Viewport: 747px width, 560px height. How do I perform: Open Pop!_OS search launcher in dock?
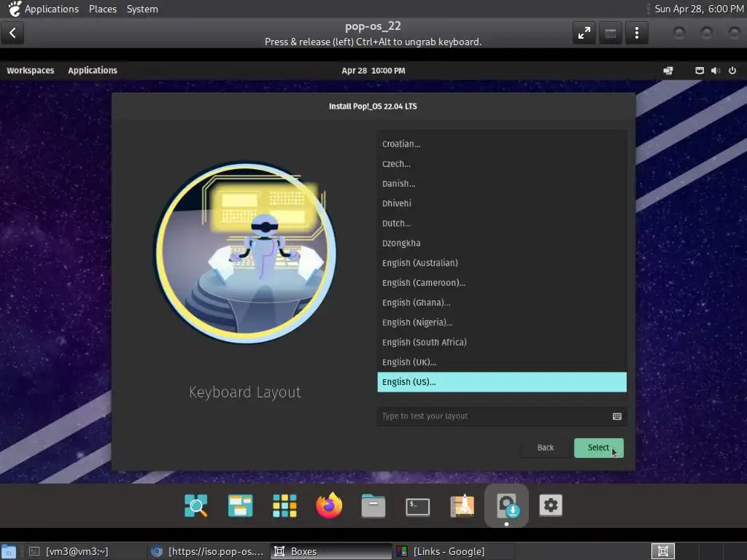coord(196,505)
